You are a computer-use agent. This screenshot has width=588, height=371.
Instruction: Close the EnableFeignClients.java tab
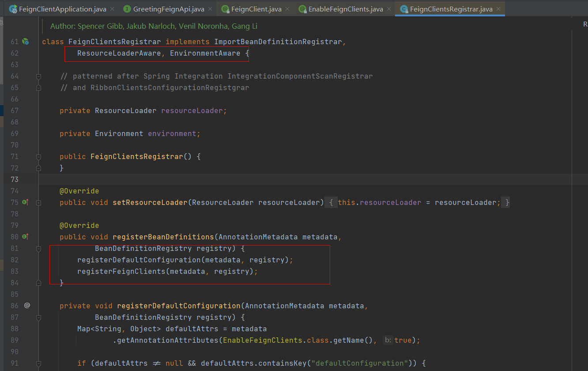click(388, 9)
